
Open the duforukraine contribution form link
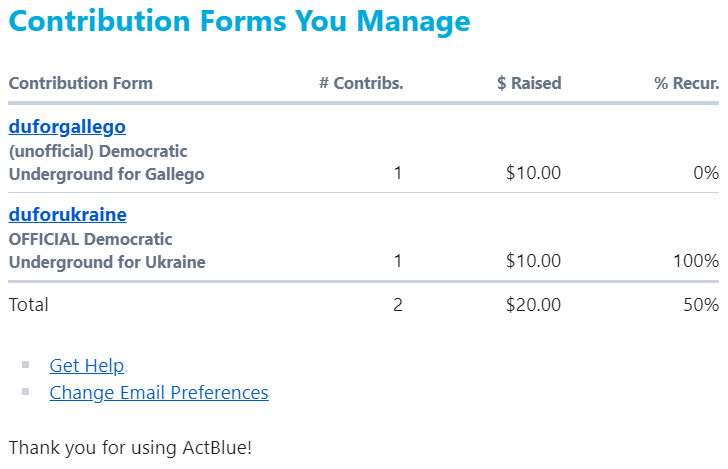click(67, 215)
